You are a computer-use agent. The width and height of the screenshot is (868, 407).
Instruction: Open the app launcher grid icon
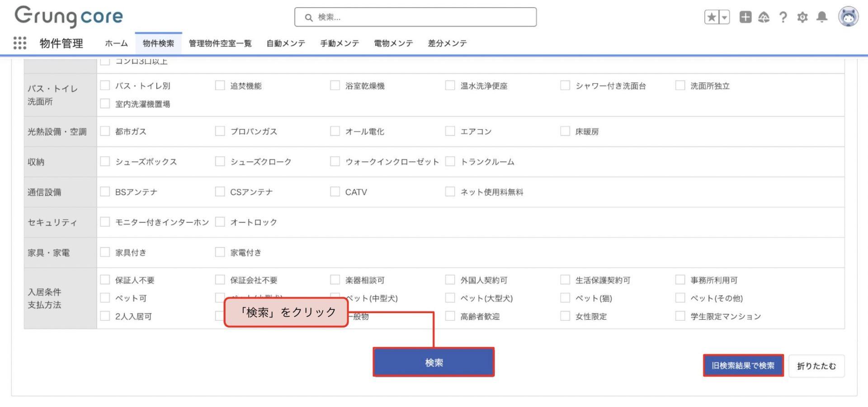(x=20, y=43)
